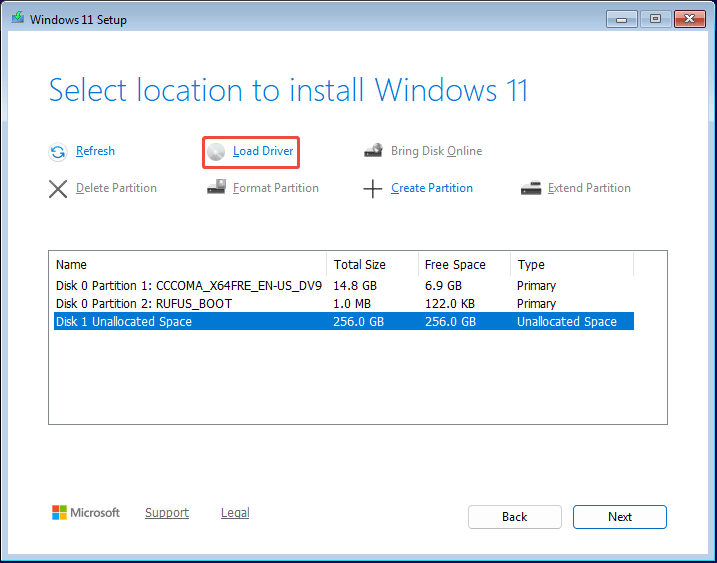Click the Primary type of RUFUS_BOOT partition

536,304
